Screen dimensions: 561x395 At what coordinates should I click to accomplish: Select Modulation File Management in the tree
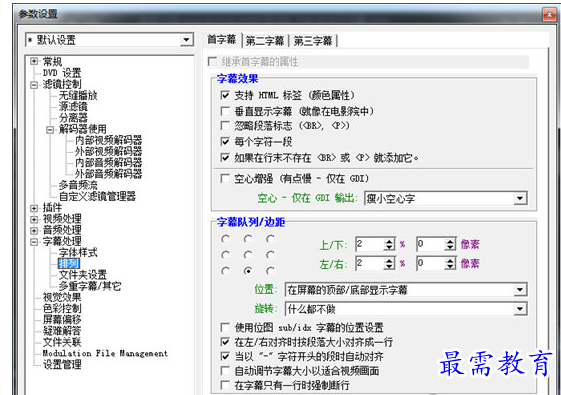105,353
